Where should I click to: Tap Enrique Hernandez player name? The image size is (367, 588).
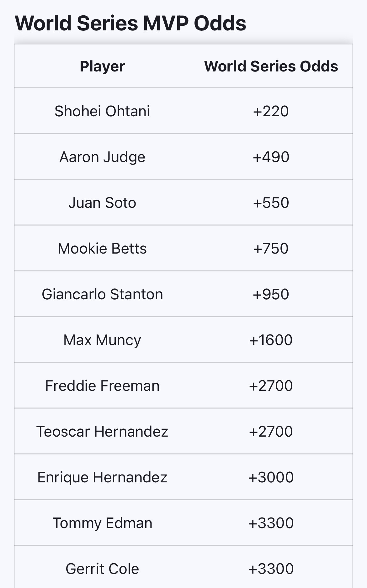(102, 477)
